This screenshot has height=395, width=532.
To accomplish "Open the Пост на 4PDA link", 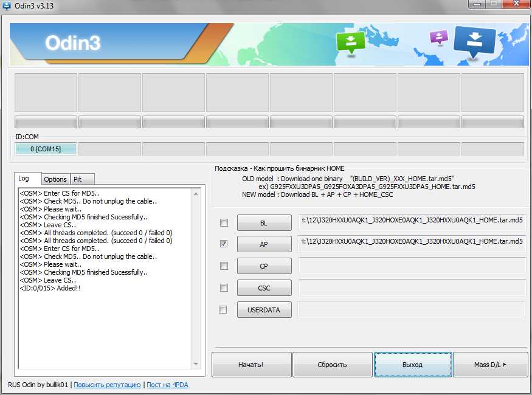I will click(167, 385).
